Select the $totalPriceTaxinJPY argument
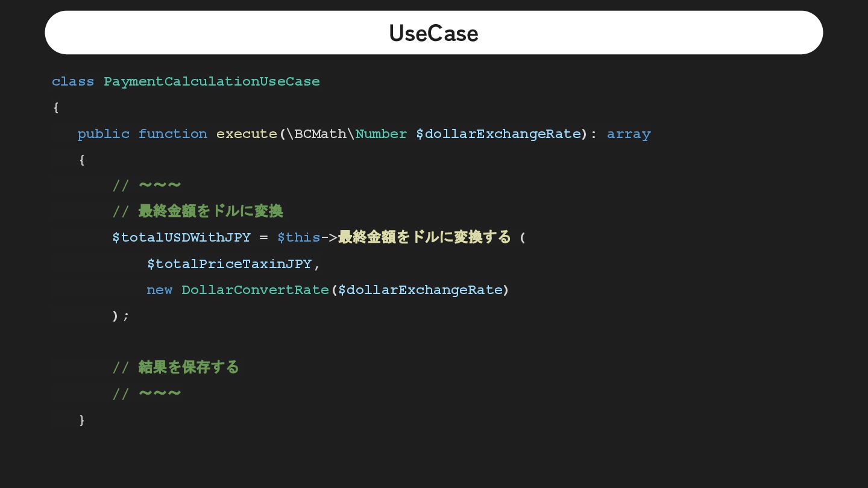Viewport: 868px width, 488px height. pyautogui.click(x=230, y=264)
